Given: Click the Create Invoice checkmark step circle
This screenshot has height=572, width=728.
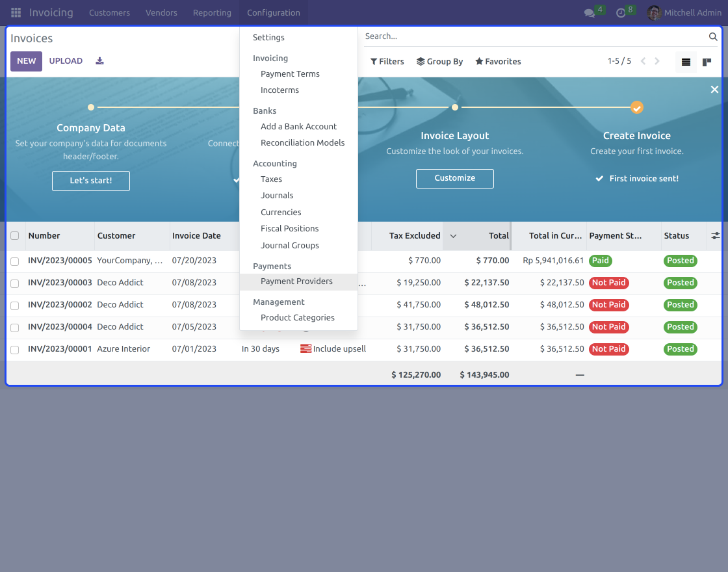Looking at the screenshot, I should tap(636, 108).
